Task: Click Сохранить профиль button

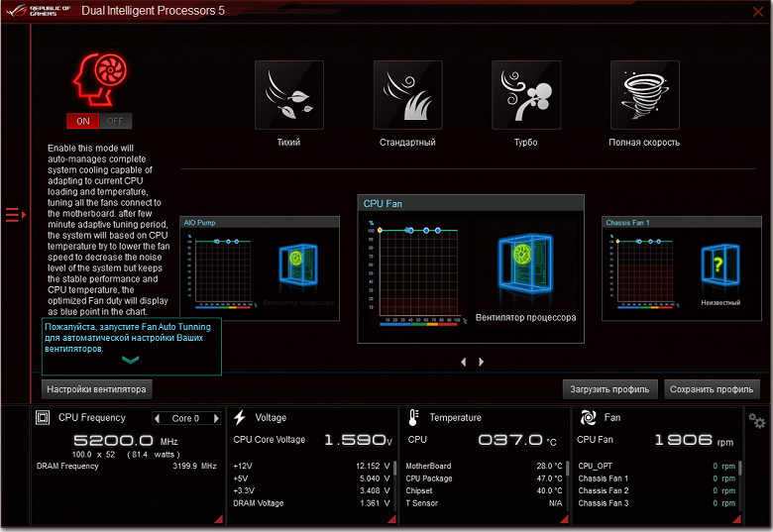Action: point(712,389)
